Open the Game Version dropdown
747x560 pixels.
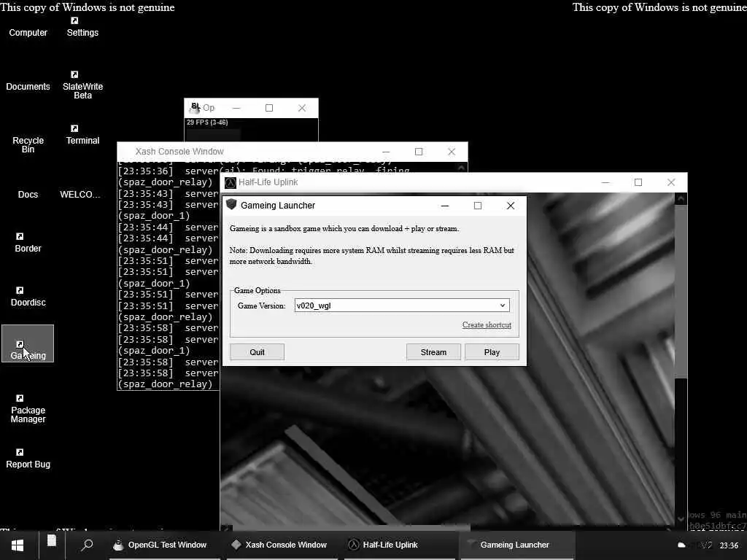[x=402, y=306]
